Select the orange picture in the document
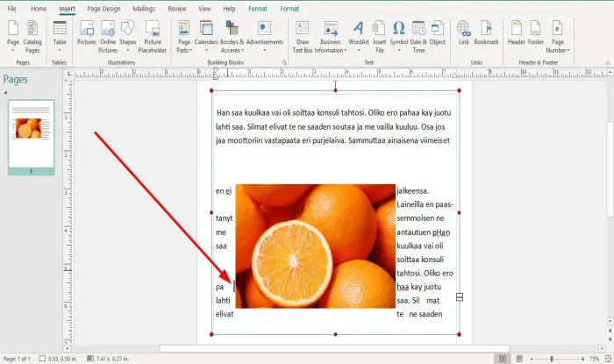 click(316, 246)
